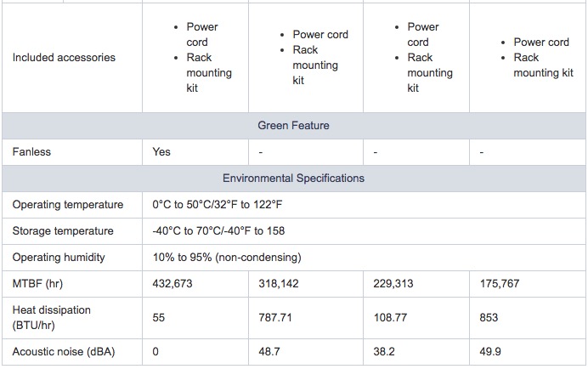Click the Acoustic noise (dBA) label
Image resolution: width=588 pixels, height=369 pixels.
point(63,351)
